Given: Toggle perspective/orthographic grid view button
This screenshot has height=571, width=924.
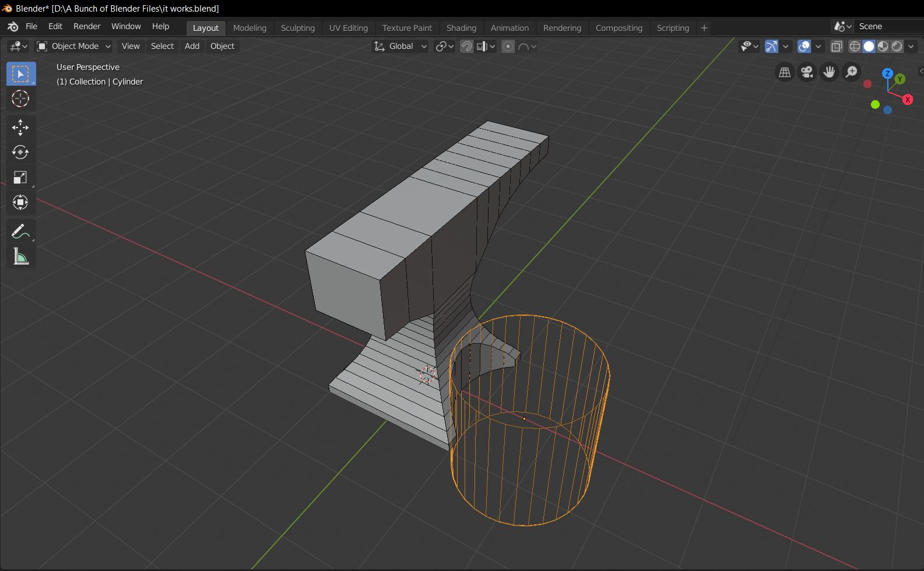Looking at the screenshot, I should 785,72.
